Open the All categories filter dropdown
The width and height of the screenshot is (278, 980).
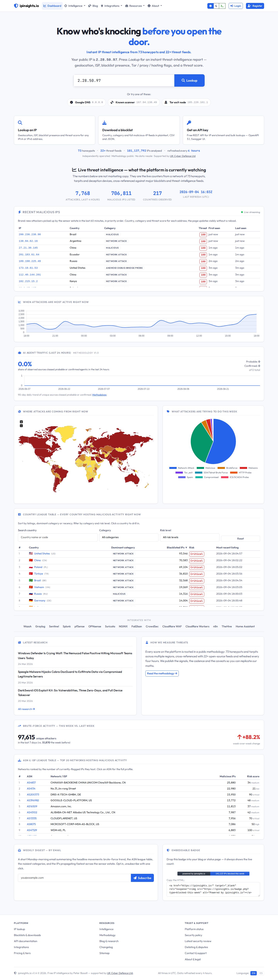(x=128, y=537)
